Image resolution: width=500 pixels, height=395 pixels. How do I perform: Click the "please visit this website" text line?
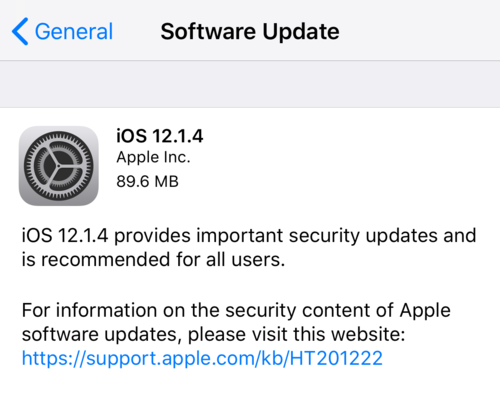coord(213,334)
